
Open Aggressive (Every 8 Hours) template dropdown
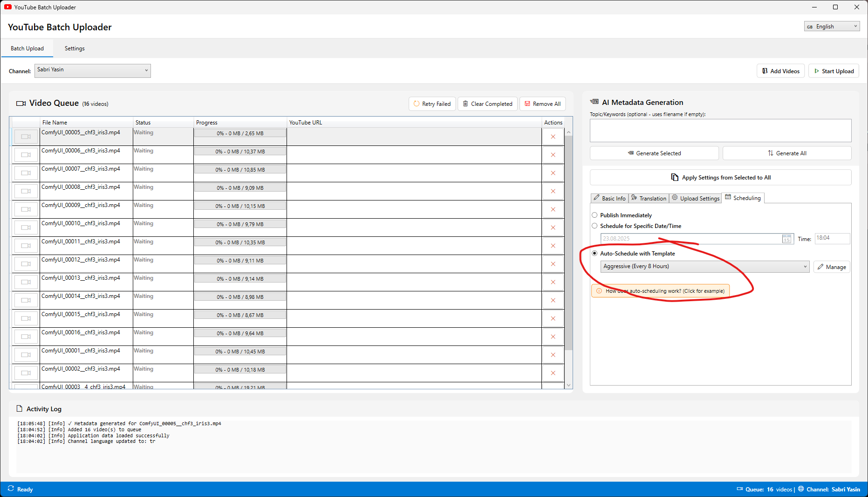point(704,267)
